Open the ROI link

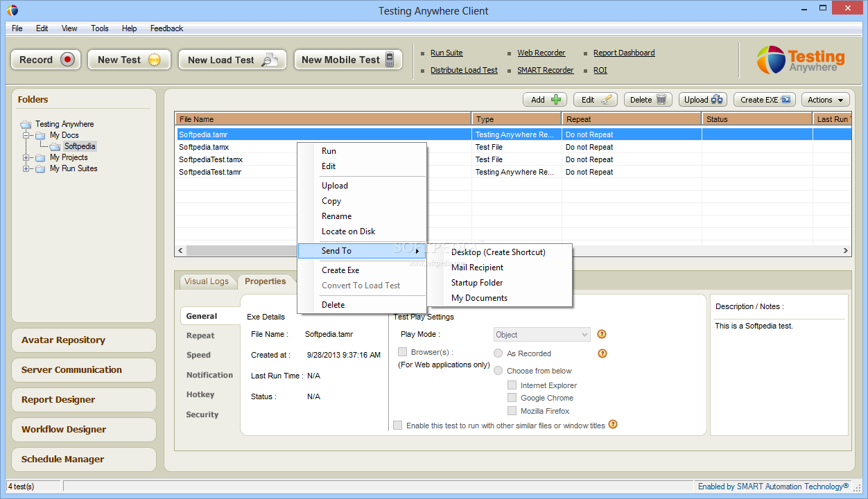click(600, 70)
